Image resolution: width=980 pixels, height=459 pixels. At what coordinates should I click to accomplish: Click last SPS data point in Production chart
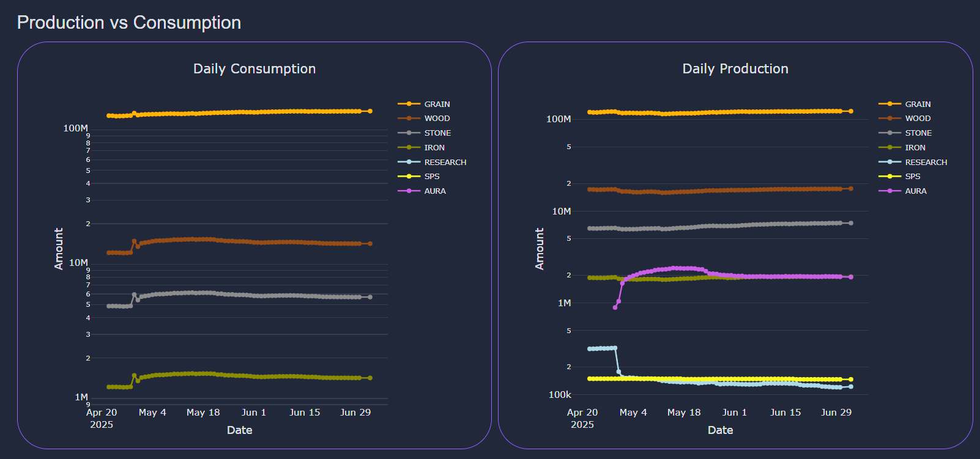tap(851, 380)
